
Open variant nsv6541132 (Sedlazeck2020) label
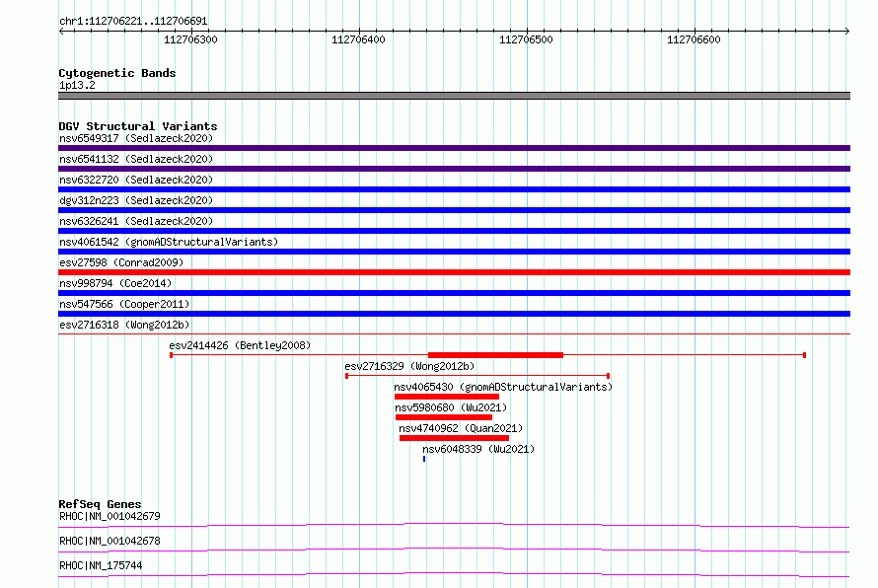[136, 159]
